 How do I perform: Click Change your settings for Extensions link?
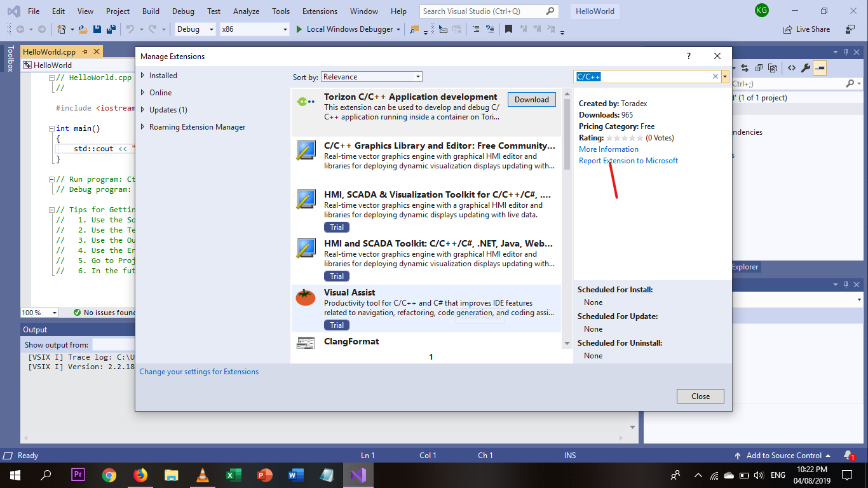pyautogui.click(x=199, y=372)
